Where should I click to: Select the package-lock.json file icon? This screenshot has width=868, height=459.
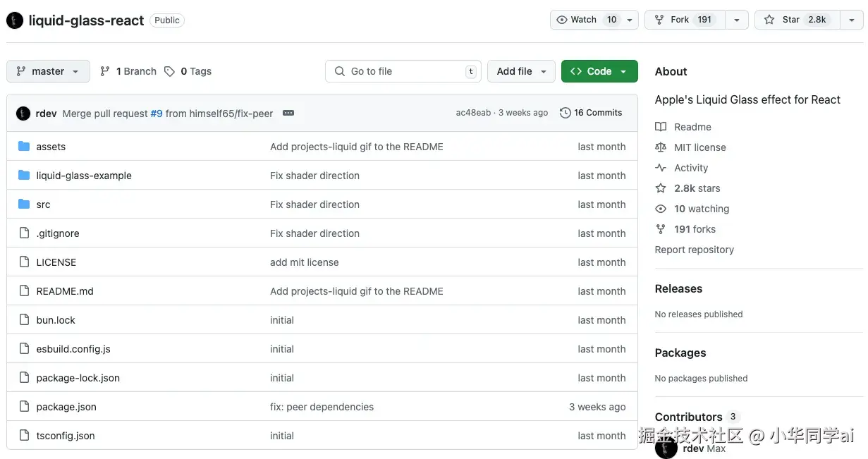click(x=24, y=378)
